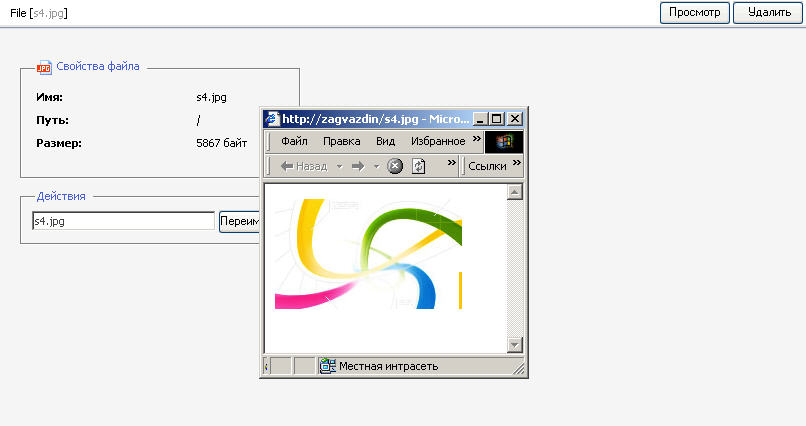
Task: Click the s4.jpg filename input field
Action: 123,221
